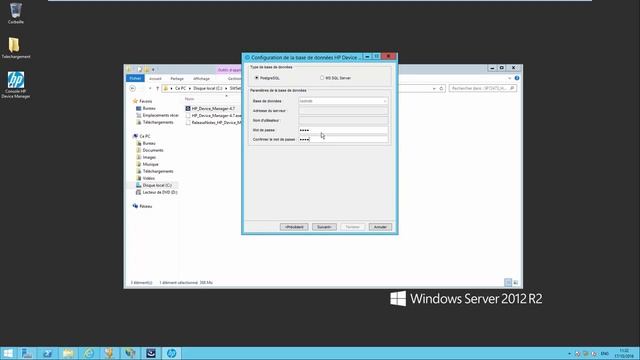This screenshot has height=360, width=640.
Task: Select Documents under Ce PC
Action: click(x=149, y=150)
